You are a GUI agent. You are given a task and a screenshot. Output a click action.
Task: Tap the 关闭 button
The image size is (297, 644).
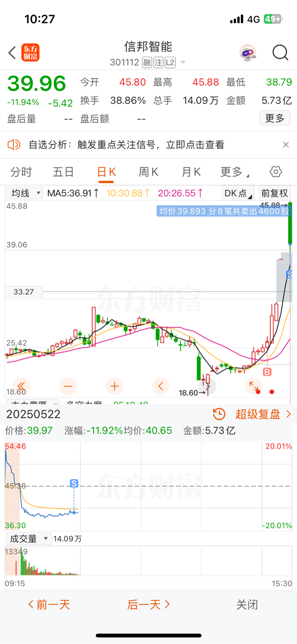coord(247,605)
